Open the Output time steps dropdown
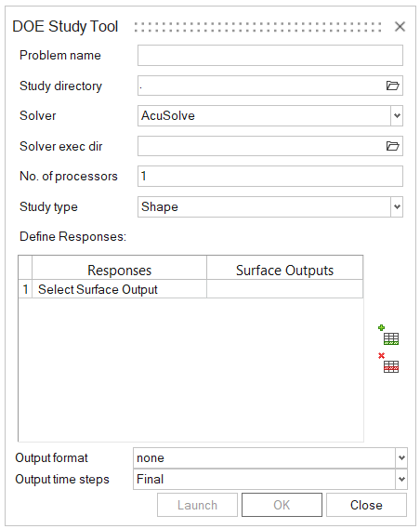 click(401, 479)
